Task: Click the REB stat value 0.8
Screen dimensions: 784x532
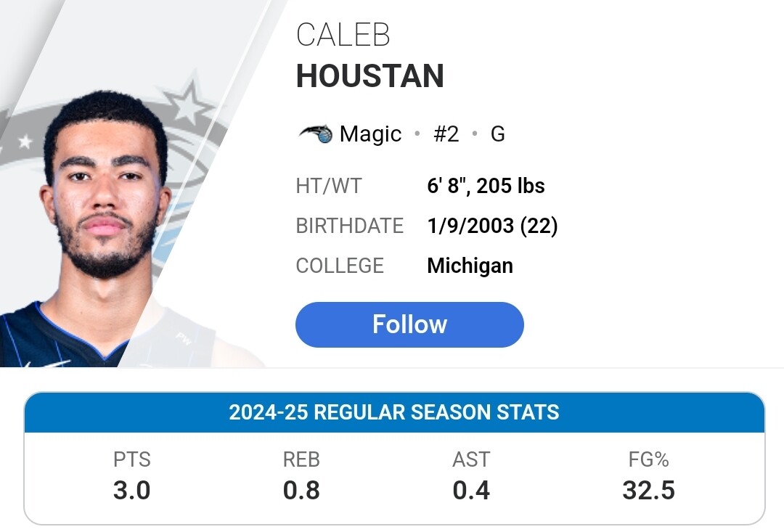Action: click(x=301, y=490)
